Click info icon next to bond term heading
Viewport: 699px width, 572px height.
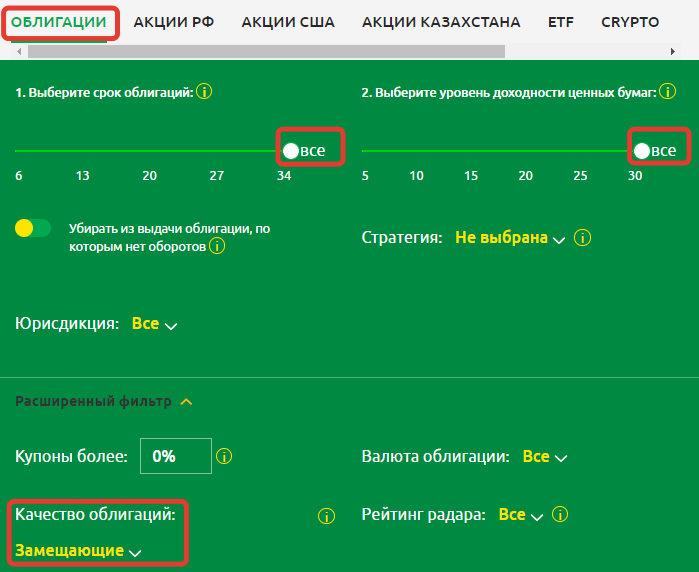pos(205,92)
